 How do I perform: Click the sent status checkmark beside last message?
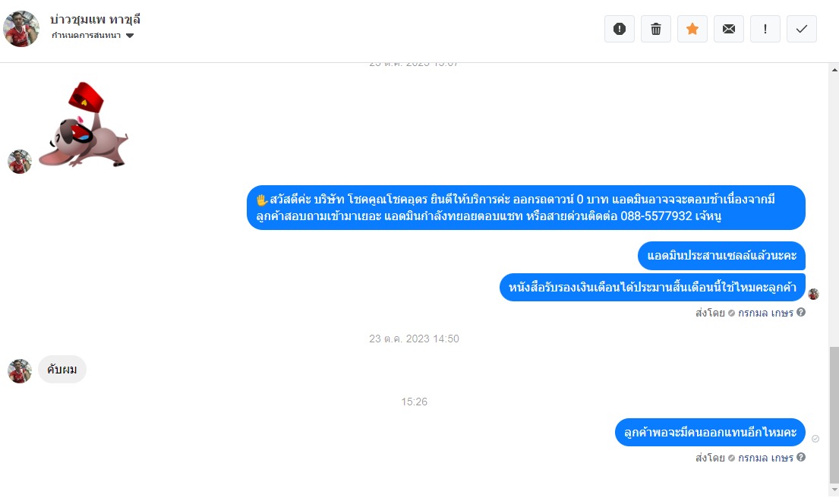(815, 439)
